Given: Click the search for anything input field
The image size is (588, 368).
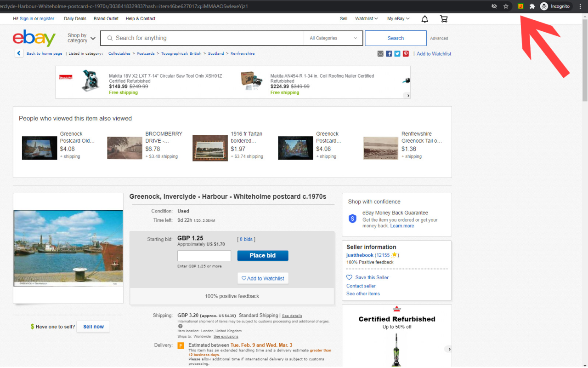Looking at the screenshot, I should coord(202,38).
